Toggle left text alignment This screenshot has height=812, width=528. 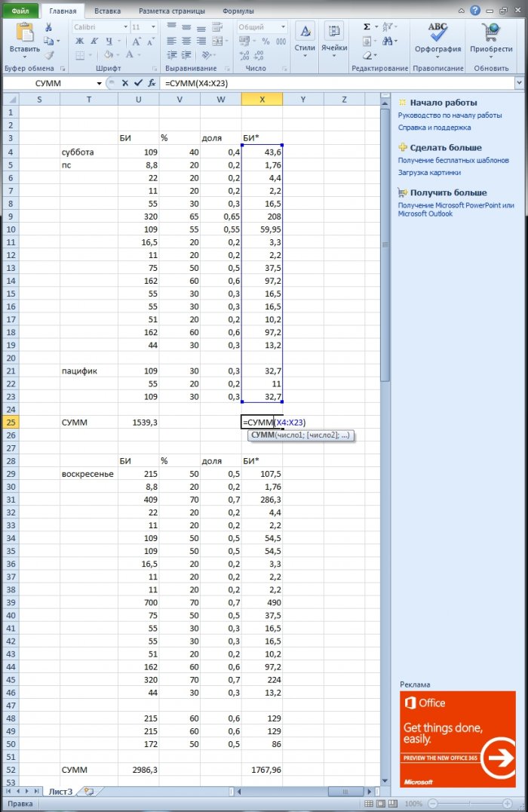coord(171,41)
